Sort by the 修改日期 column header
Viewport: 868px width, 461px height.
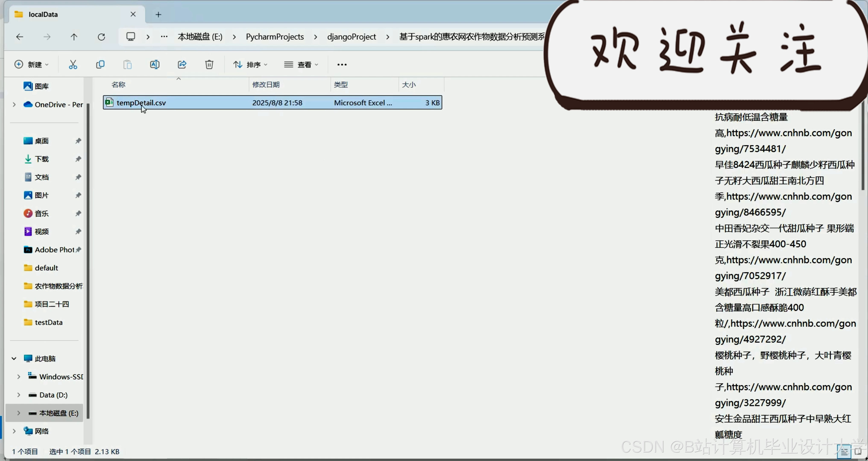(266, 85)
